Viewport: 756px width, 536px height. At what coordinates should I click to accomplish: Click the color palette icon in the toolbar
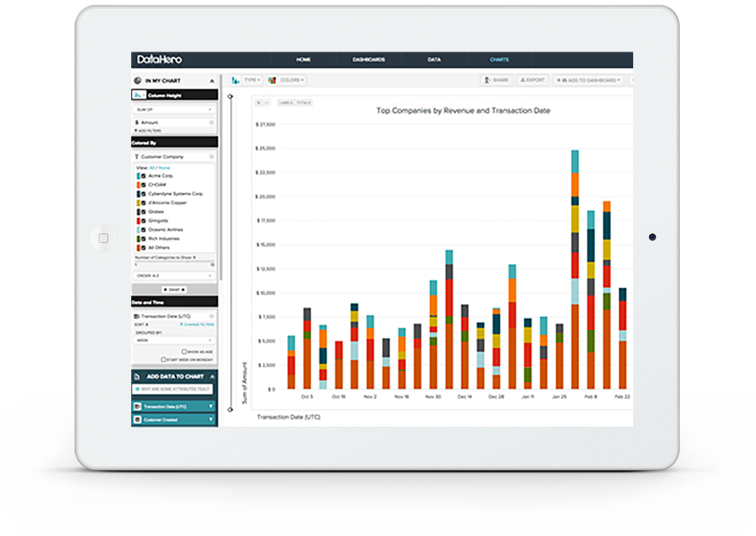(x=273, y=80)
